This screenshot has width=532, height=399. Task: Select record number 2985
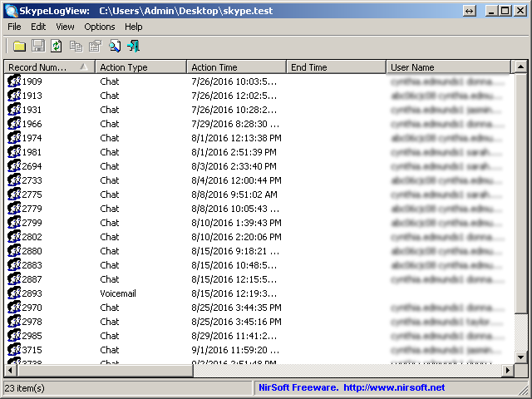coord(32,336)
